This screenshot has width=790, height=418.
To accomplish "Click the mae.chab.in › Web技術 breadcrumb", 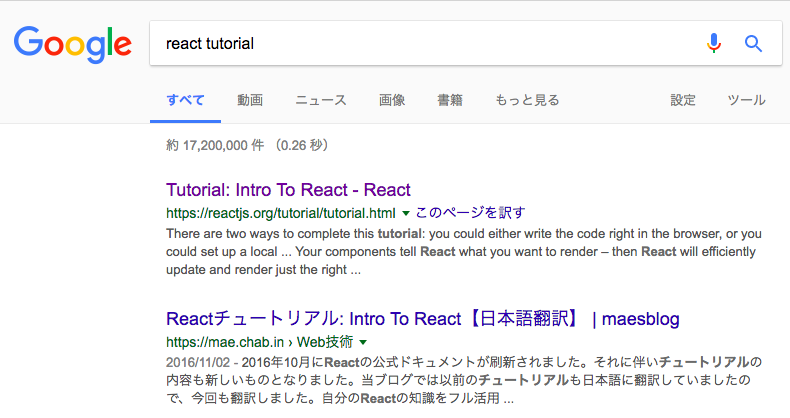I will [259, 342].
